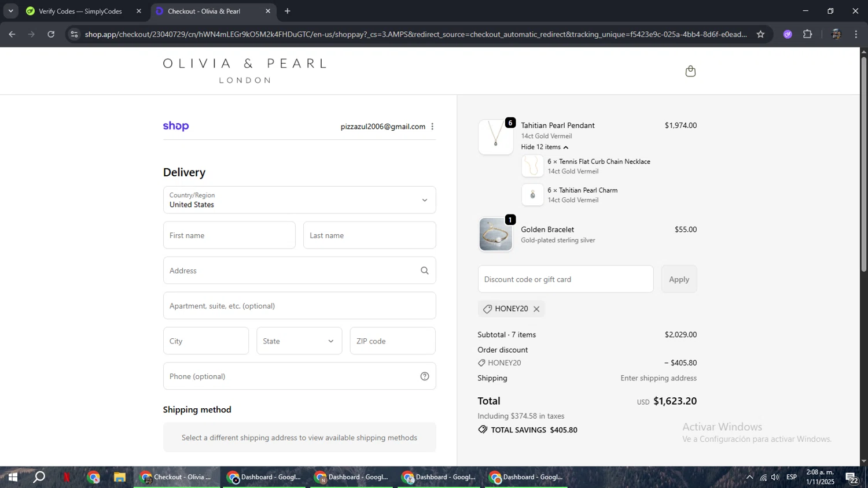The height and width of the screenshot is (488, 868).
Task: Click the Phone (optional) field
Action: [x=299, y=376]
